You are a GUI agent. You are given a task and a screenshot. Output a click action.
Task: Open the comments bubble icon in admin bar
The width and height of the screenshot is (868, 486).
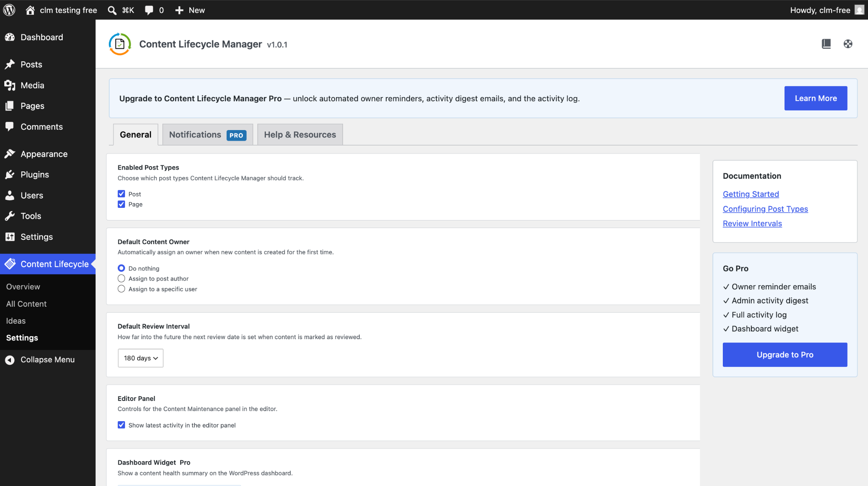[x=149, y=10]
